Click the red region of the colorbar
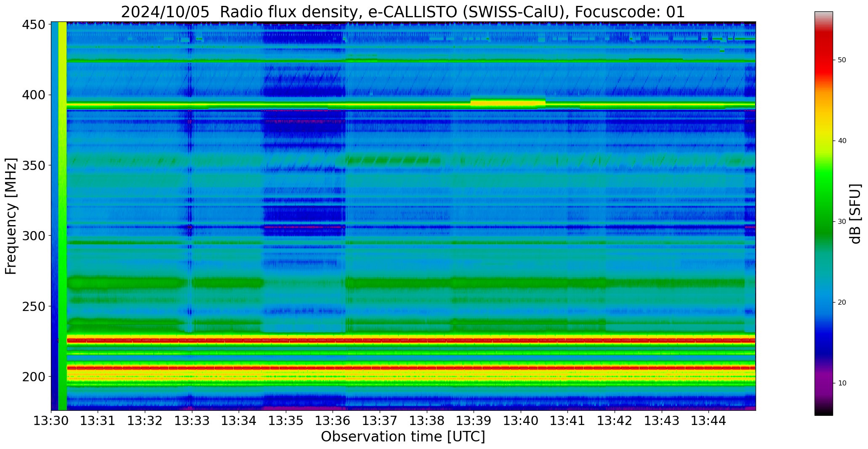This screenshot has width=868, height=449. point(823,55)
